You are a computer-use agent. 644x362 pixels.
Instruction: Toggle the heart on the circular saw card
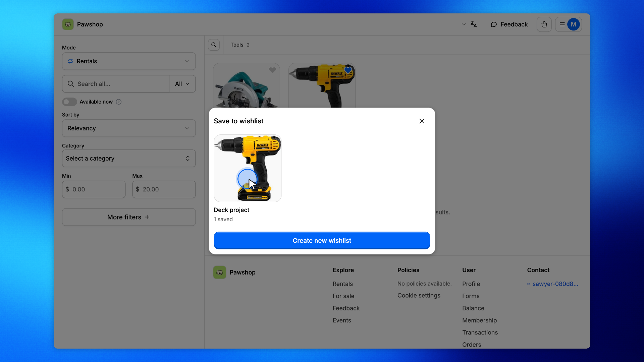272,70
